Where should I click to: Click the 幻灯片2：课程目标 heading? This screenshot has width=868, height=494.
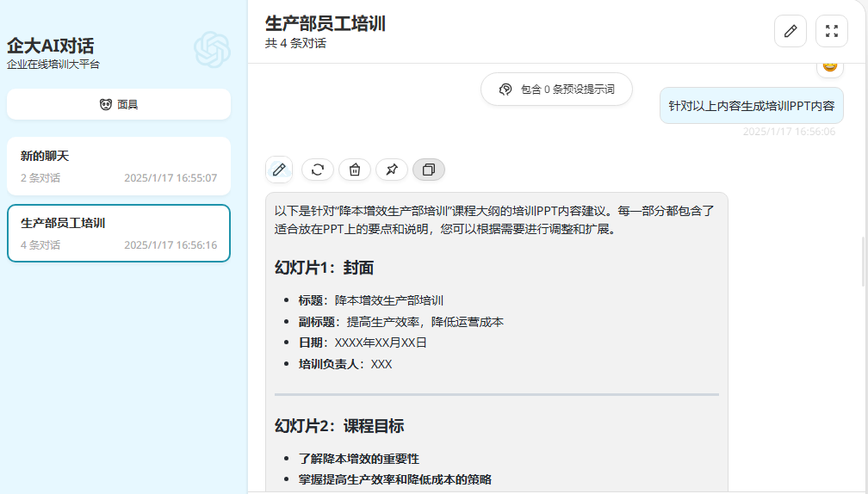[x=339, y=426]
